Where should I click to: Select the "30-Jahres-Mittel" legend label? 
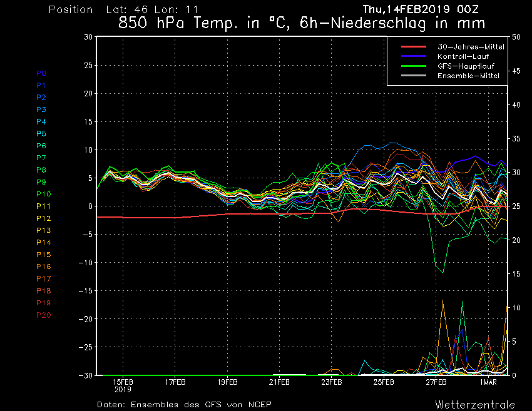(x=471, y=47)
